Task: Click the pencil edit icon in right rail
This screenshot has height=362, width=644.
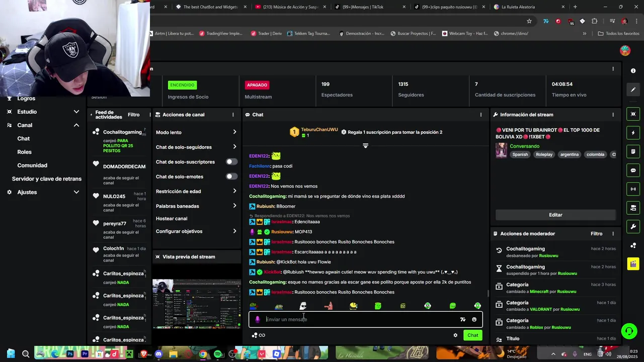Action: (x=633, y=89)
